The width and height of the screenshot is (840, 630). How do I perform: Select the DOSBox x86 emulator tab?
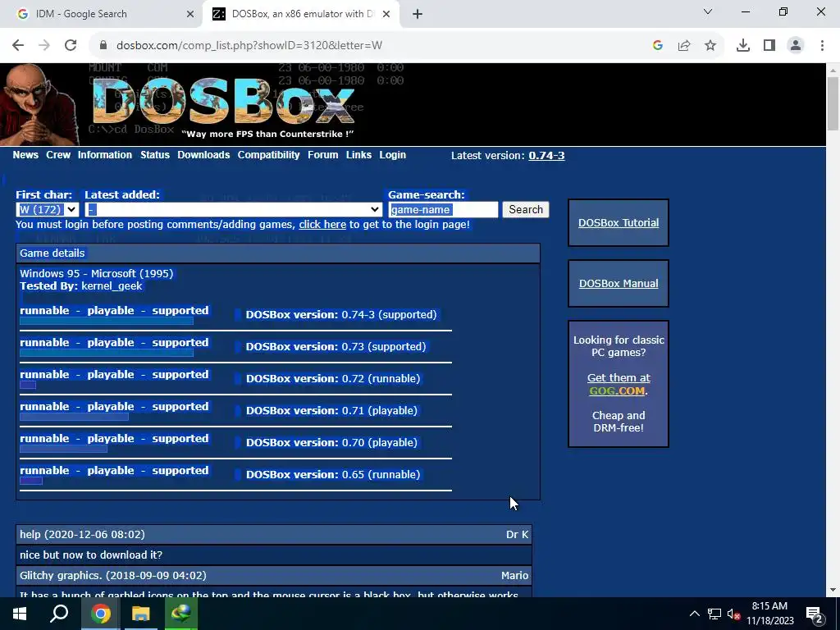300,14
